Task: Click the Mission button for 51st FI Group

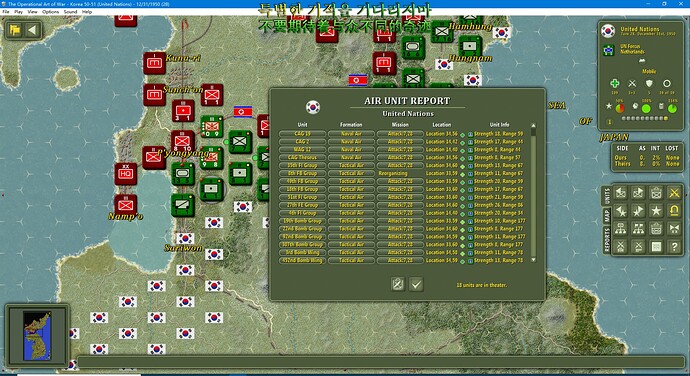Action: tap(400, 197)
